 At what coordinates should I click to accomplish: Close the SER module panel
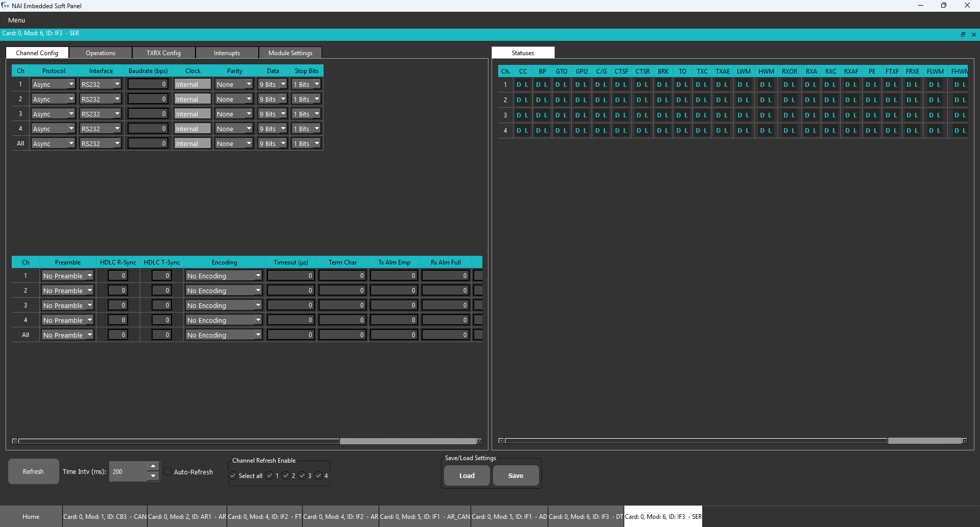(x=973, y=35)
